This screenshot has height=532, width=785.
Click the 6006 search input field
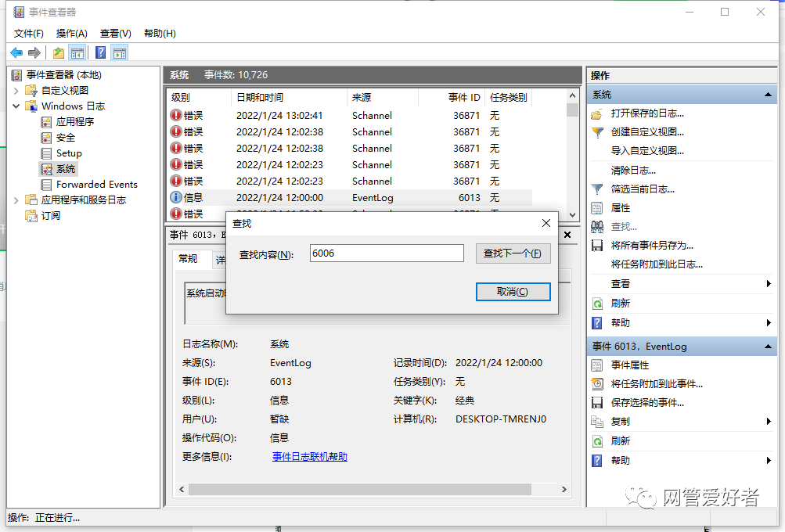pos(386,253)
